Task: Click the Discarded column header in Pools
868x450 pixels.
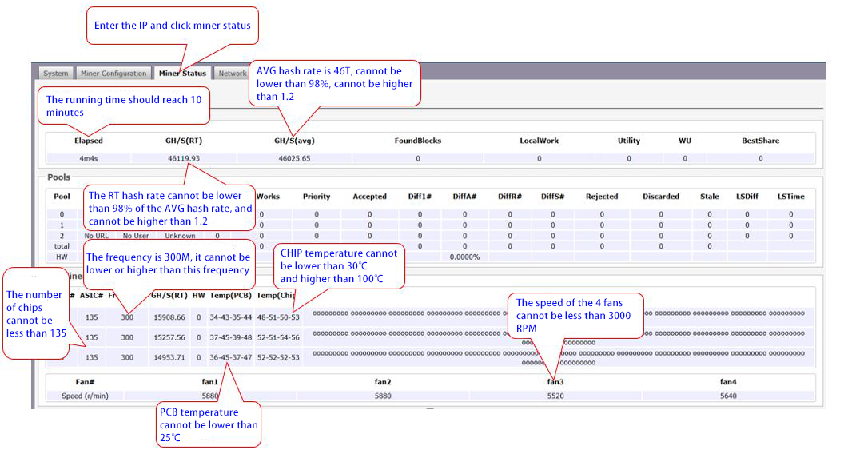Action: pyautogui.click(x=660, y=197)
